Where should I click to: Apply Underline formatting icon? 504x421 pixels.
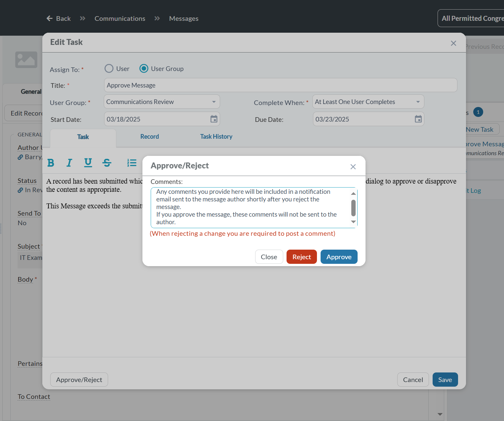coord(88,163)
